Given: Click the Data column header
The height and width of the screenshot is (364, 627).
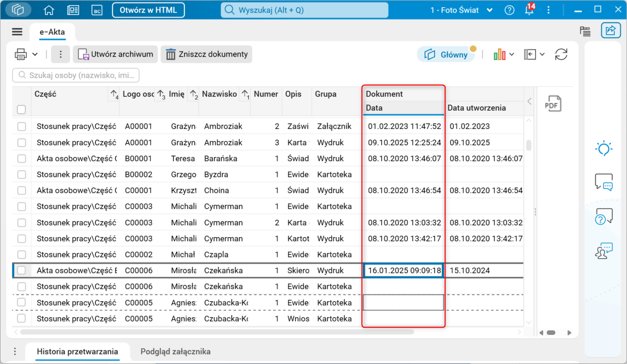Looking at the screenshot, I should 403,108.
